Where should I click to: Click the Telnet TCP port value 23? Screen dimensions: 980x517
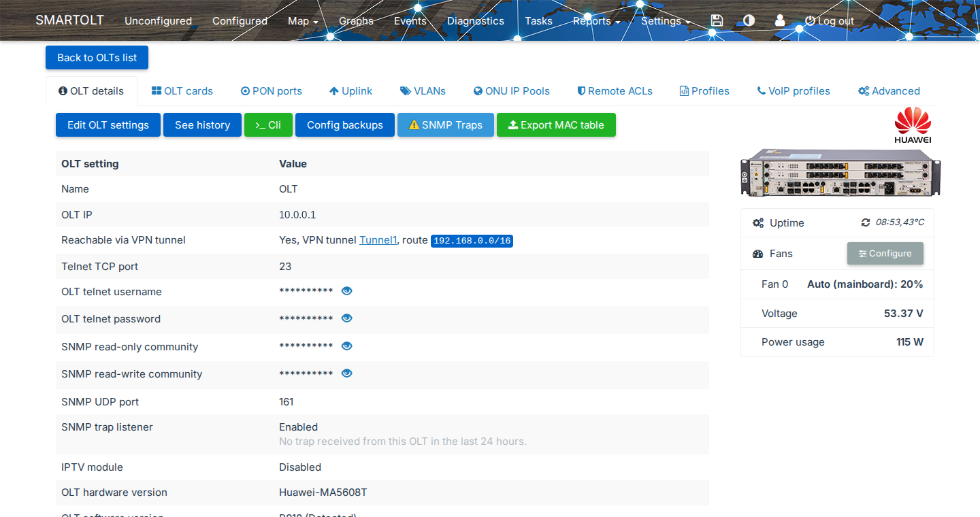click(285, 267)
